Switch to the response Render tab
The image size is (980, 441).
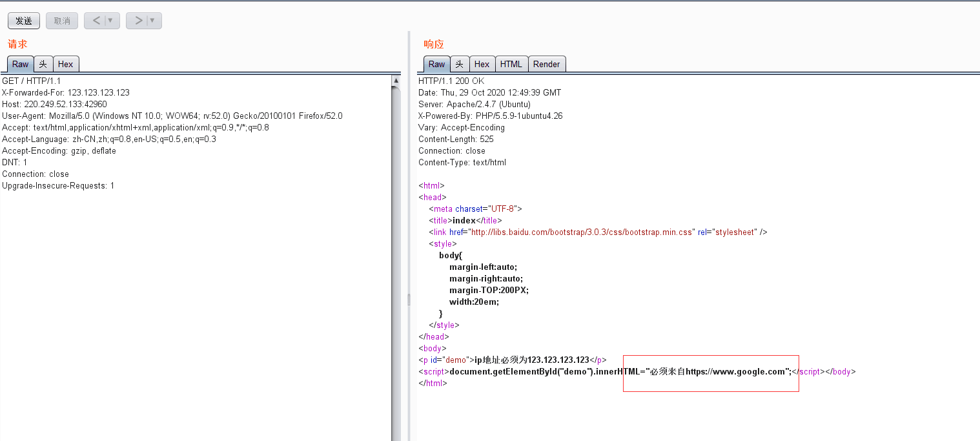pyautogui.click(x=547, y=64)
